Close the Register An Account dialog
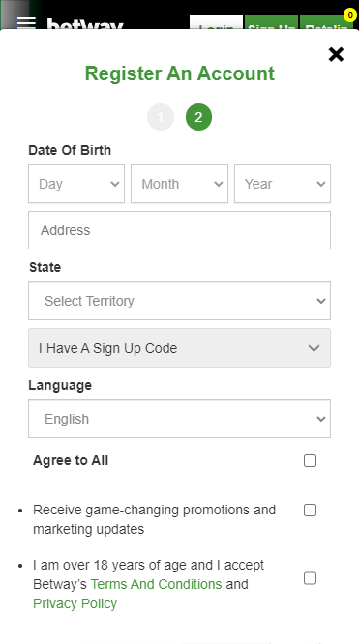The width and height of the screenshot is (359, 644). pos(336,54)
